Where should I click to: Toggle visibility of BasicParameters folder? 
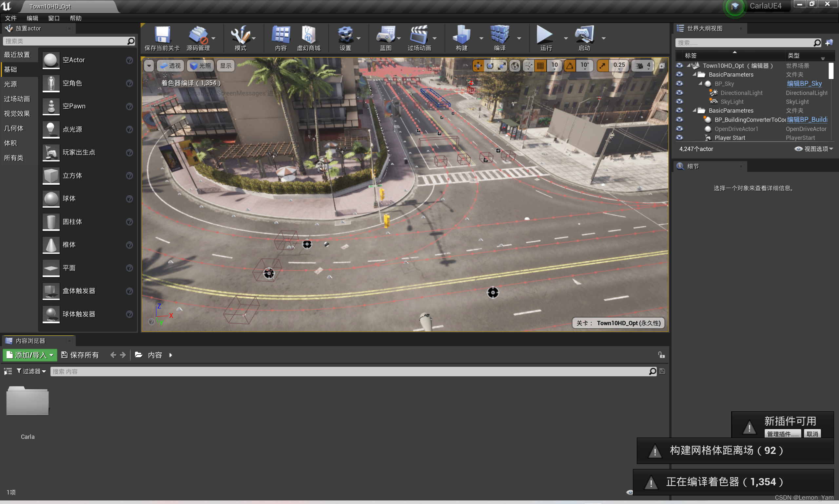coord(679,74)
